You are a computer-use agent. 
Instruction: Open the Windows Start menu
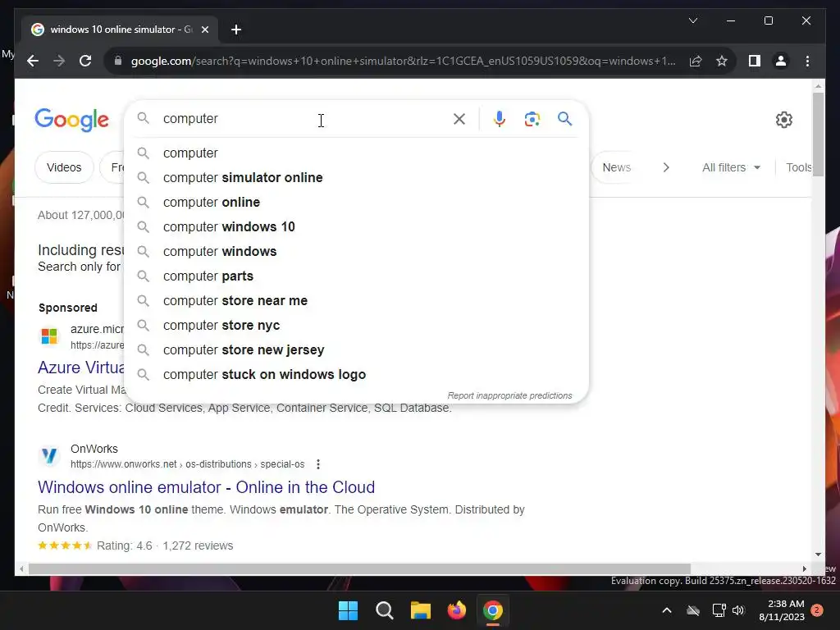[x=348, y=610]
